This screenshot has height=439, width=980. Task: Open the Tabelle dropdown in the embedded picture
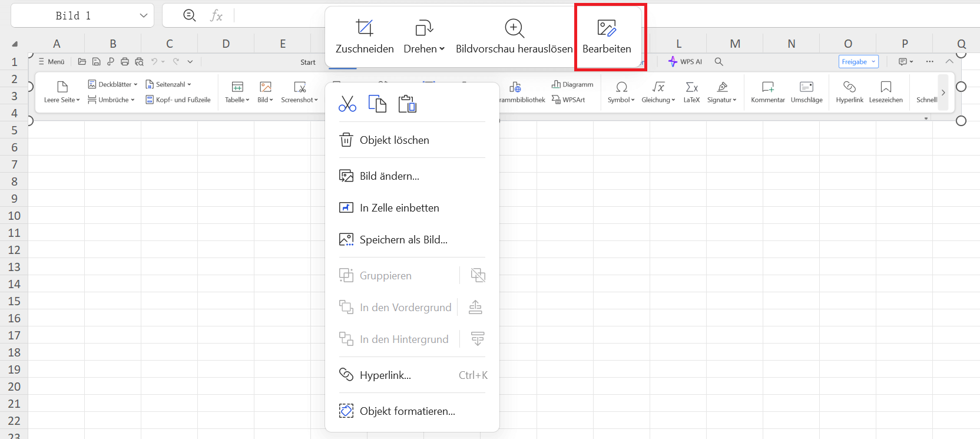pyautogui.click(x=237, y=92)
